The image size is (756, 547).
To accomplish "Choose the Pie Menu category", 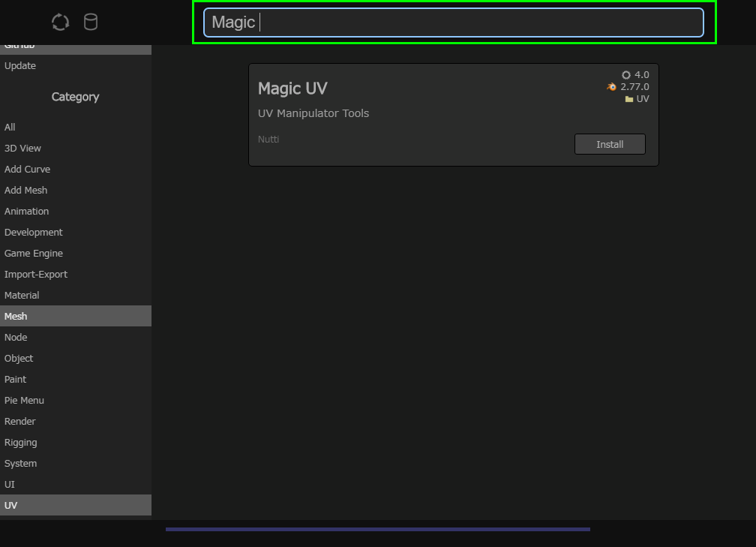I will tap(76, 401).
